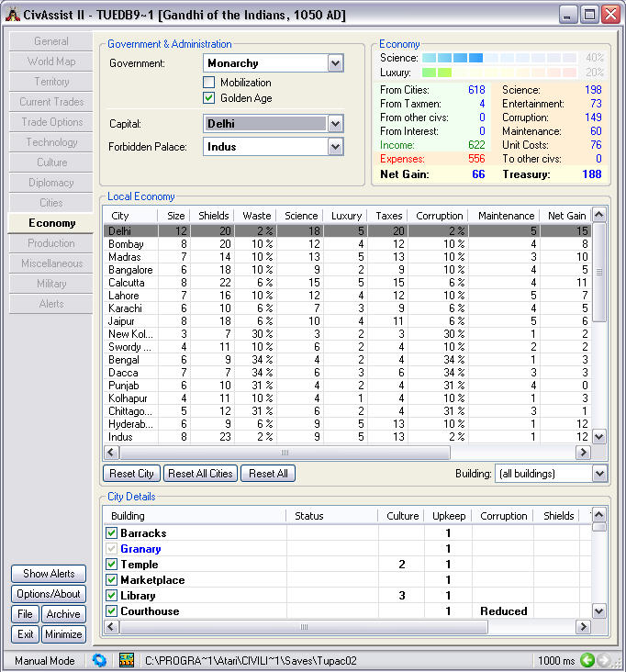Click the Size column header
Image resolution: width=626 pixels, height=672 pixels.
tap(174, 216)
